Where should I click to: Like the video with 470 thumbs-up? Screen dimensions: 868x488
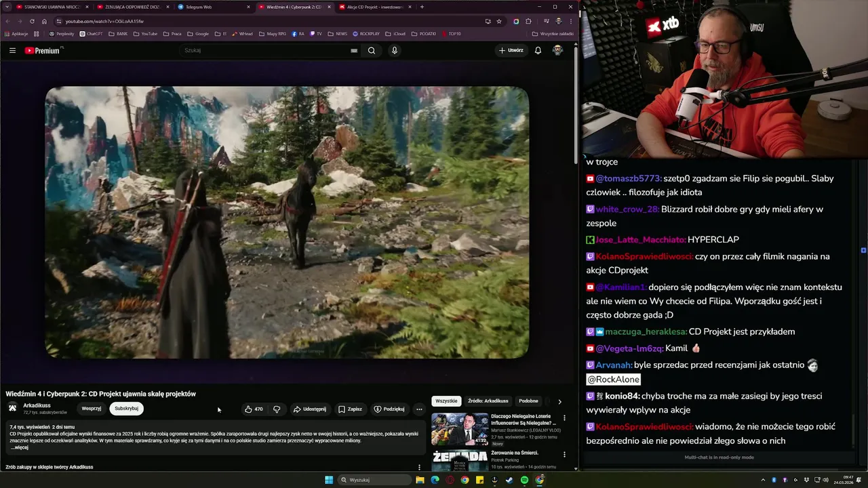(254, 409)
